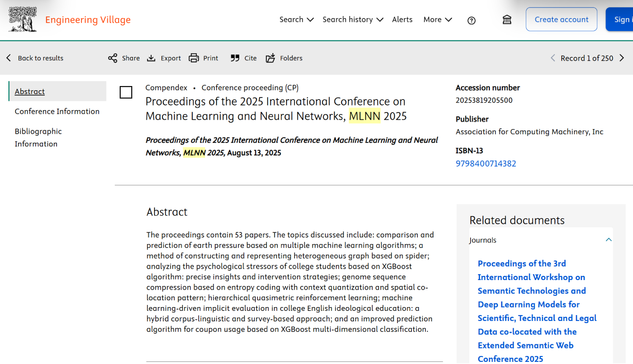
Task: Click the Share icon
Action: (113, 58)
